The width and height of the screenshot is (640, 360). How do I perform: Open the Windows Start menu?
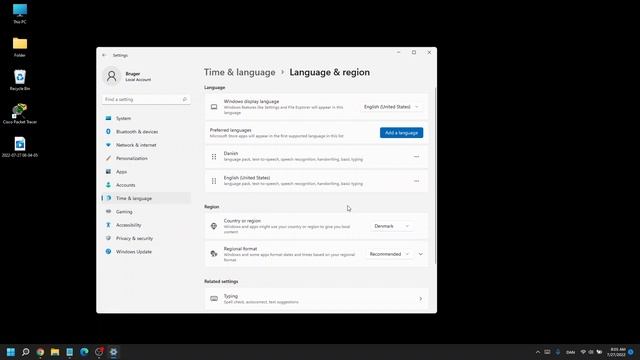point(11,352)
